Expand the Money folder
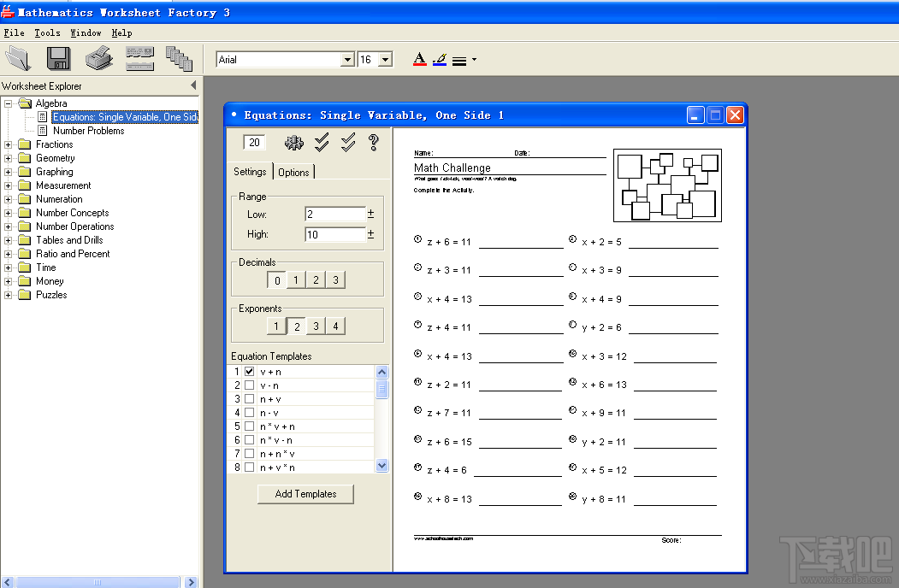 point(8,281)
